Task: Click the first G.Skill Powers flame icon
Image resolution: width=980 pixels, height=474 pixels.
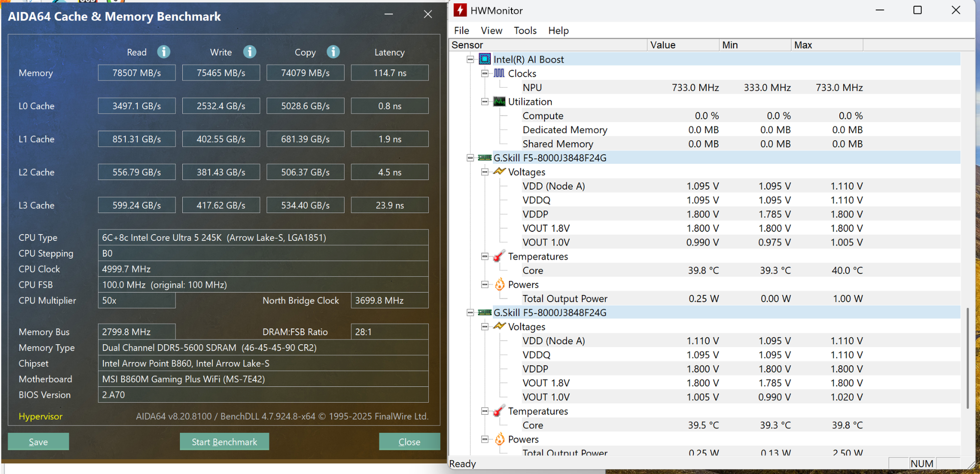Action: [499, 285]
